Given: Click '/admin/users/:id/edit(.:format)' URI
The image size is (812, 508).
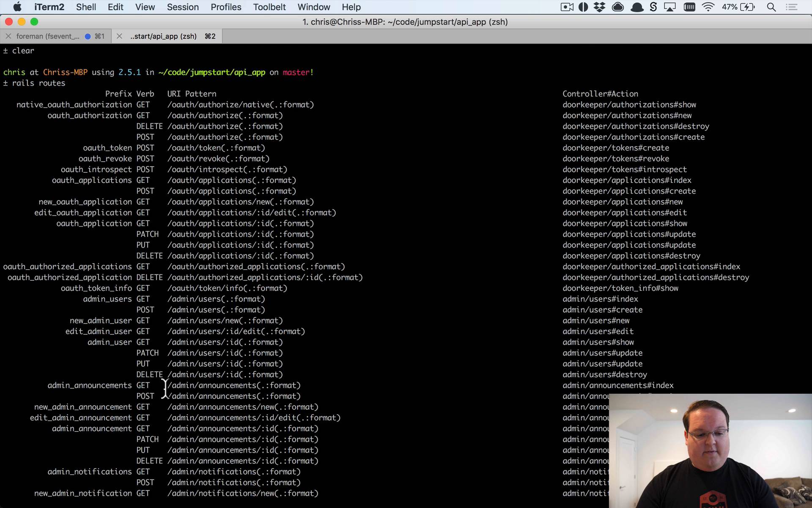Looking at the screenshot, I should coord(236,331).
